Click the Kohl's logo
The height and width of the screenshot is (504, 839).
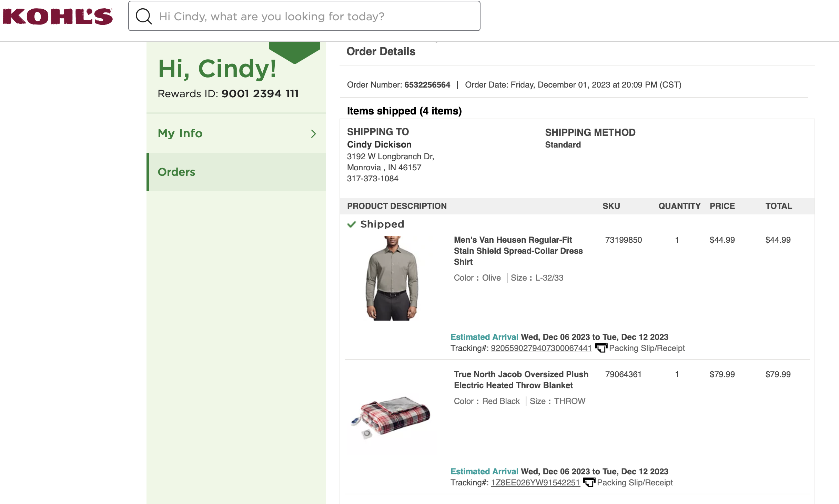(58, 16)
